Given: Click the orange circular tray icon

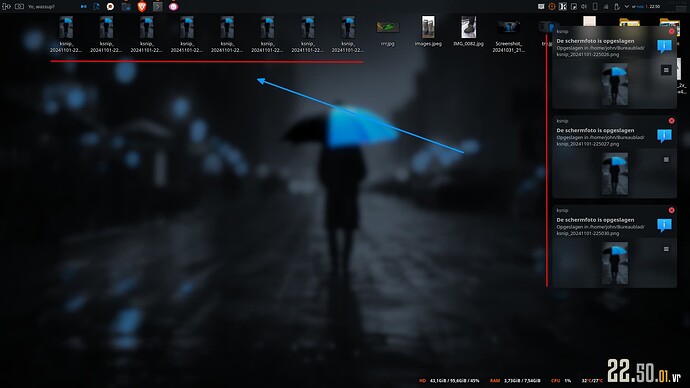Looking at the screenshot, I should [552, 7].
